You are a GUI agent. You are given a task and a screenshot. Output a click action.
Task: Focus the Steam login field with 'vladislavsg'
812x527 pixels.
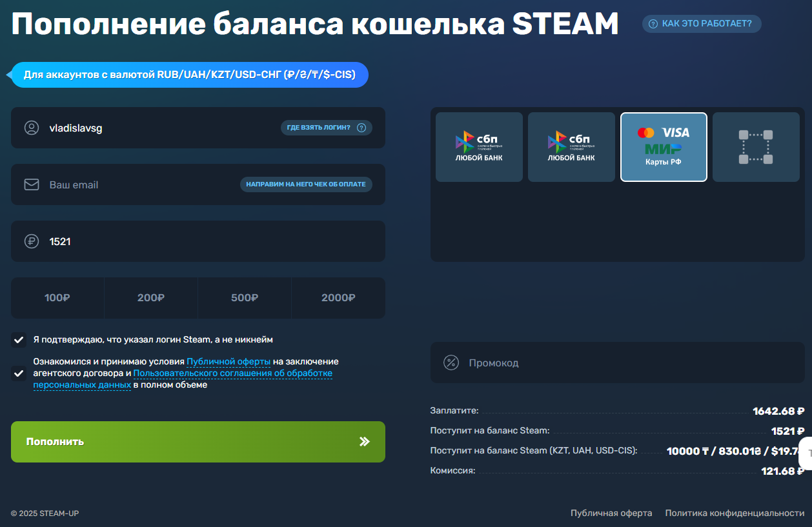pos(198,128)
